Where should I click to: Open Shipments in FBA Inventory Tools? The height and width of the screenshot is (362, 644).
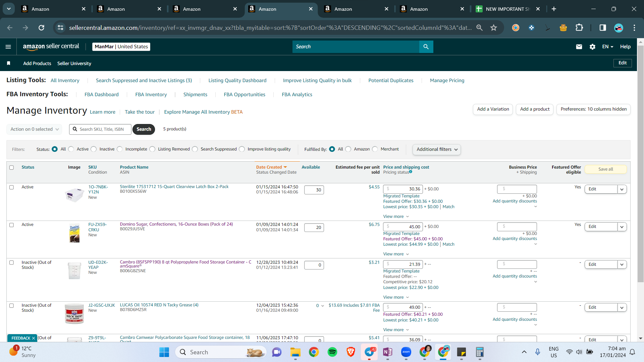[x=195, y=95]
